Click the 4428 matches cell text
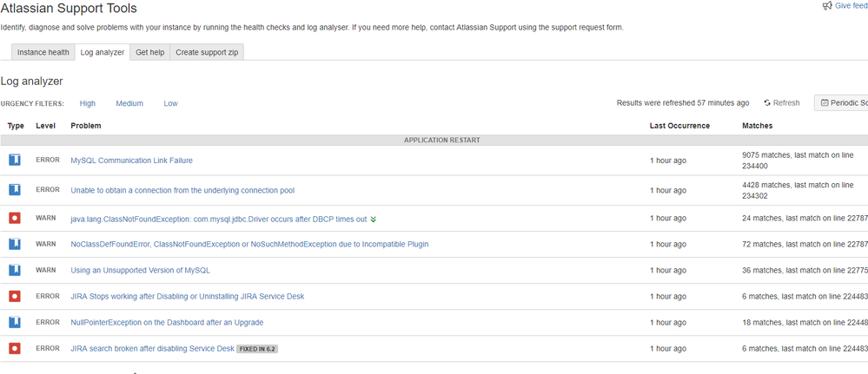 [x=798, y=190]
